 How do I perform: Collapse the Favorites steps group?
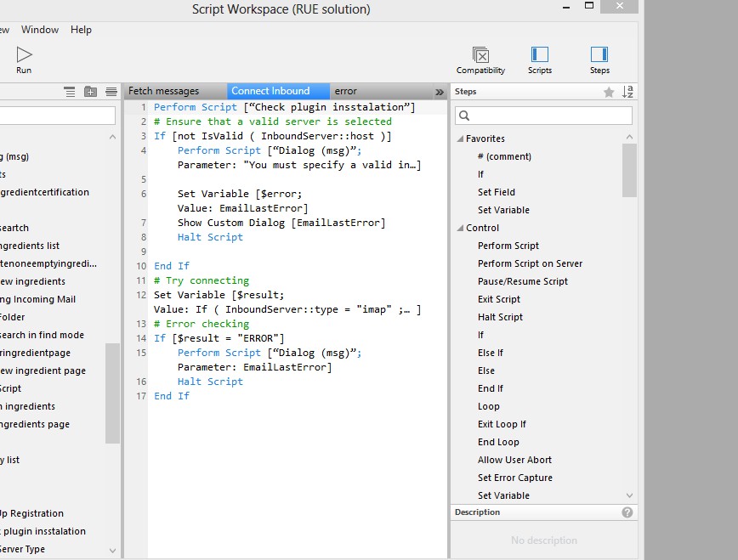coord(460,139)
